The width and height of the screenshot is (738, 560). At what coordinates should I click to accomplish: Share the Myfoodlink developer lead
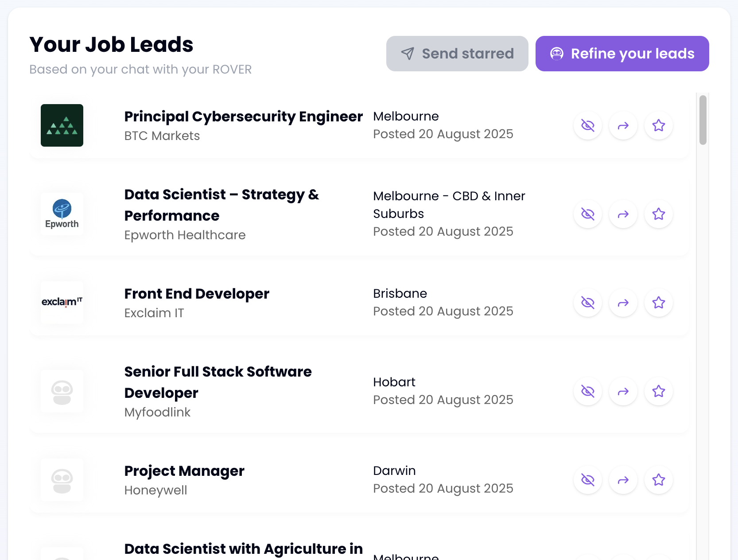point(623,391)
